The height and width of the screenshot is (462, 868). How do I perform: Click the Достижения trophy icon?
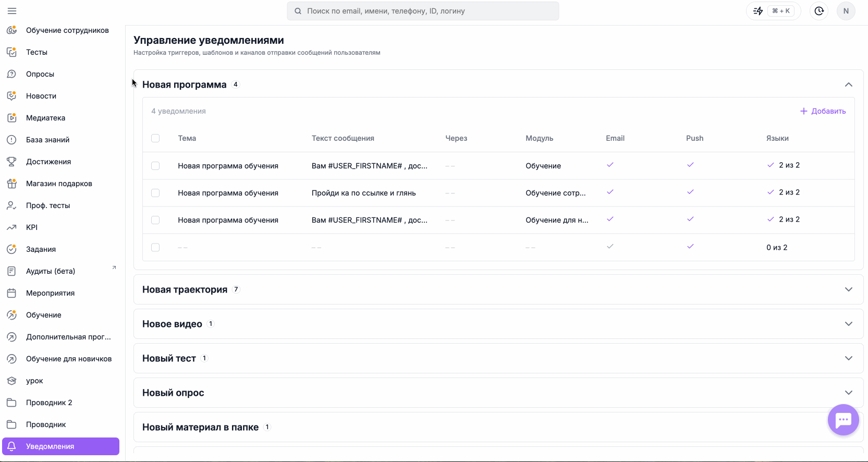pos(11,162)
